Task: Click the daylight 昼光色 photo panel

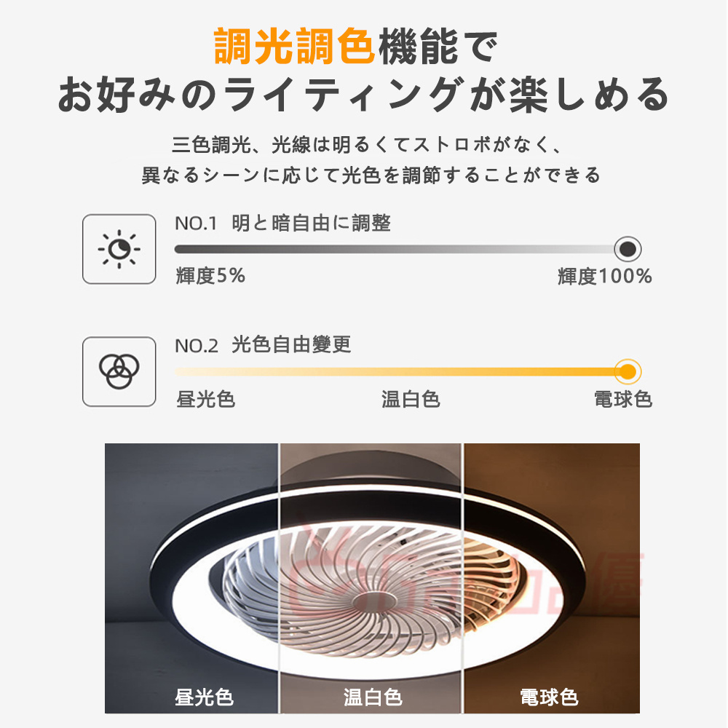Action: pyautogui.click(x=191, y=578)
